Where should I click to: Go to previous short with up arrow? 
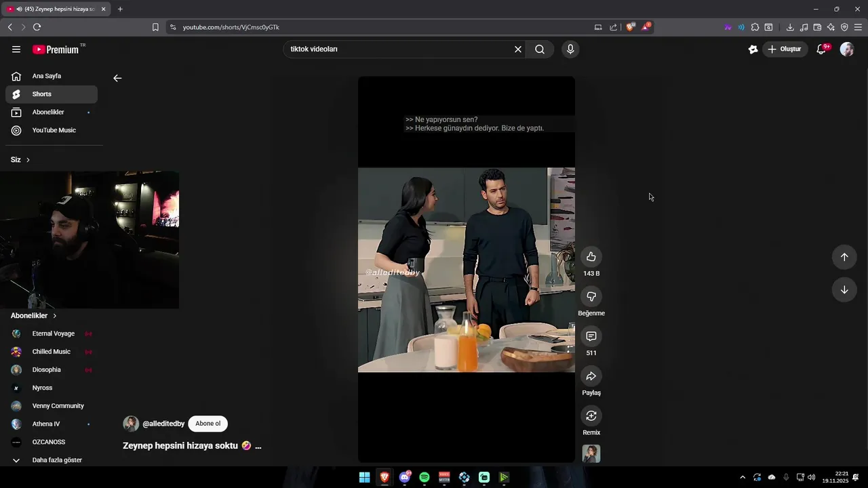(x=844, y=257)
